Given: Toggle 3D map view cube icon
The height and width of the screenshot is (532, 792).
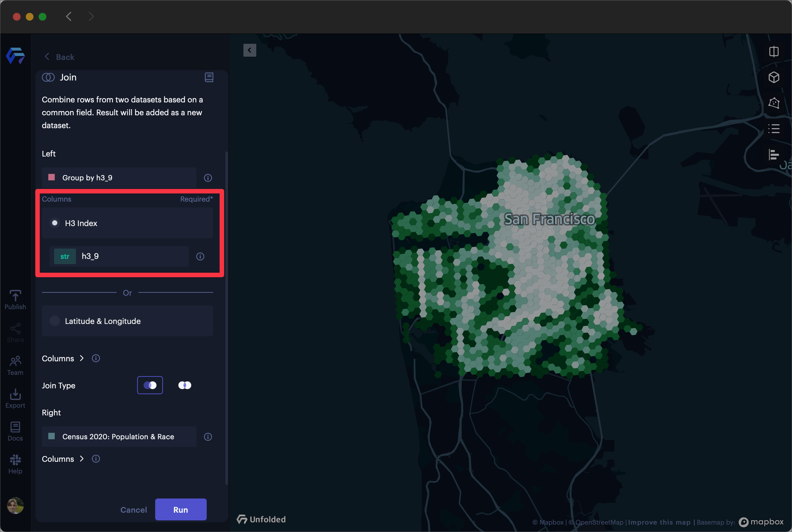Looking at the screenshot, I should (x=774, y=77).
